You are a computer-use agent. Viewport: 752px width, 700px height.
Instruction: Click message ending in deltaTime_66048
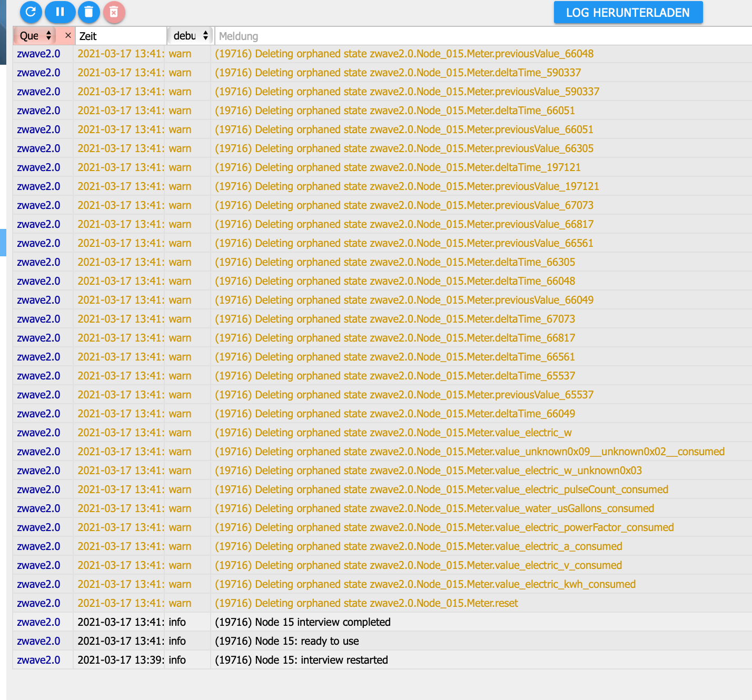click(x=395, y=281)
